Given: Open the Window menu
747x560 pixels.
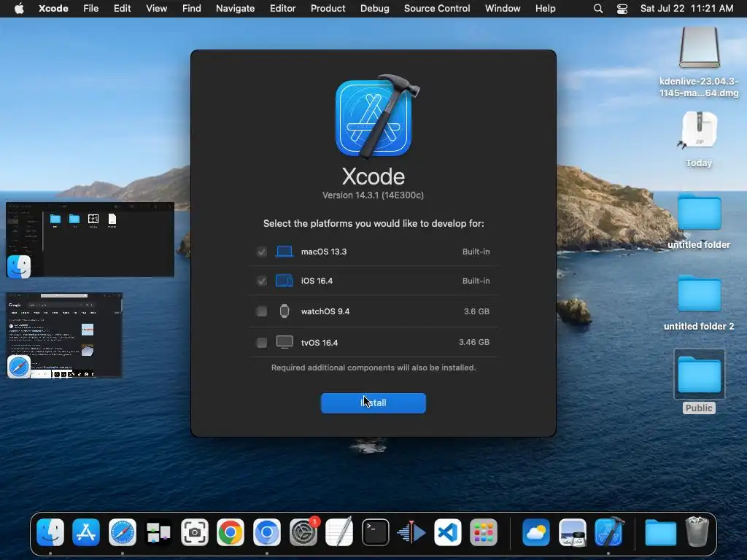Looking at the screenshot, I should pos(503,9).
